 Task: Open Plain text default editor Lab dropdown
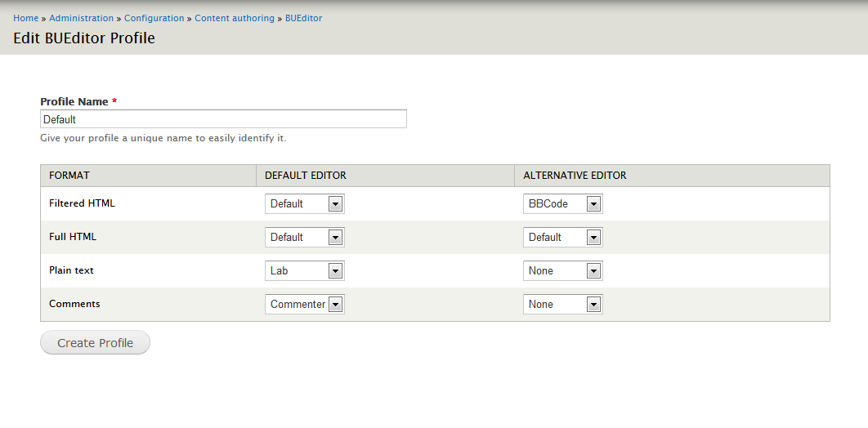[305, 271]
